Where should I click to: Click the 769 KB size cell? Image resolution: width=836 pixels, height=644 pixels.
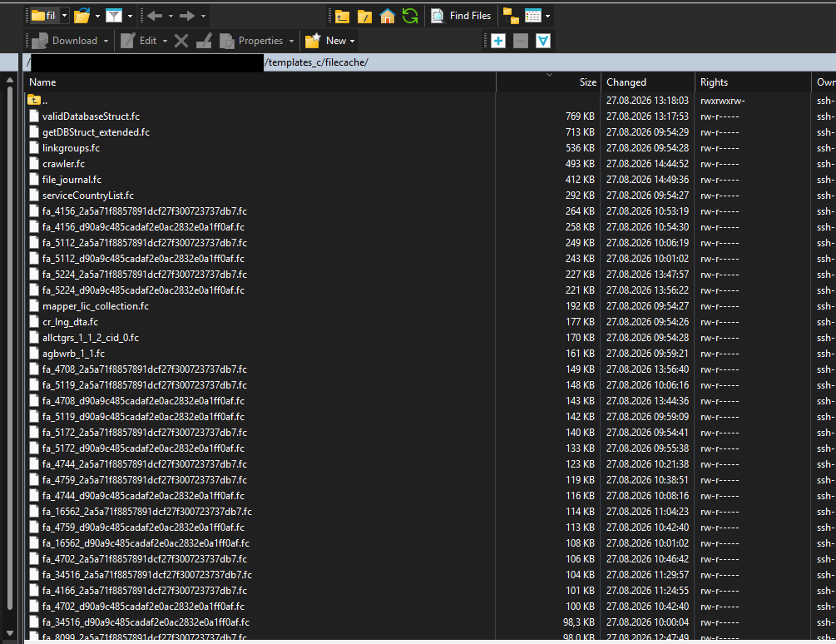click(580, 116)
